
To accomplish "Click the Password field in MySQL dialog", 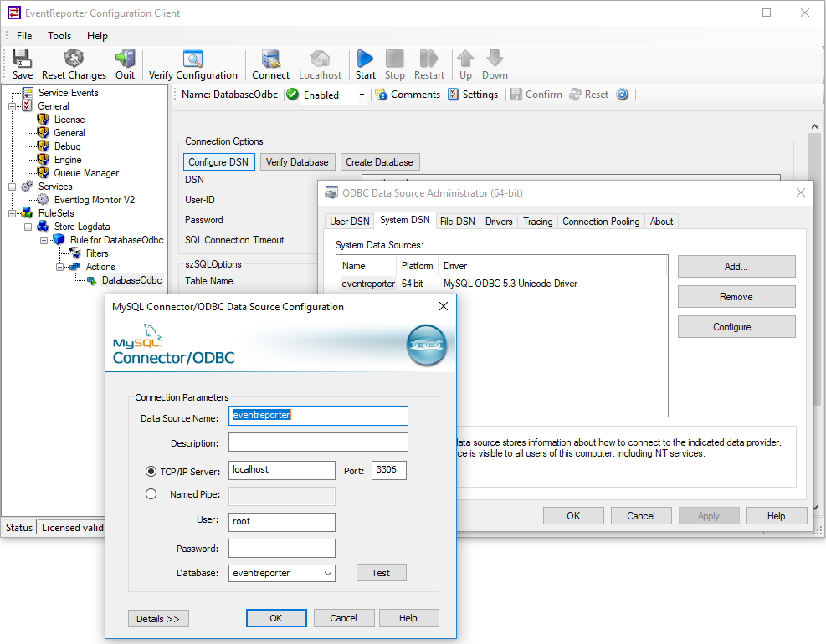I will [282, 548].
